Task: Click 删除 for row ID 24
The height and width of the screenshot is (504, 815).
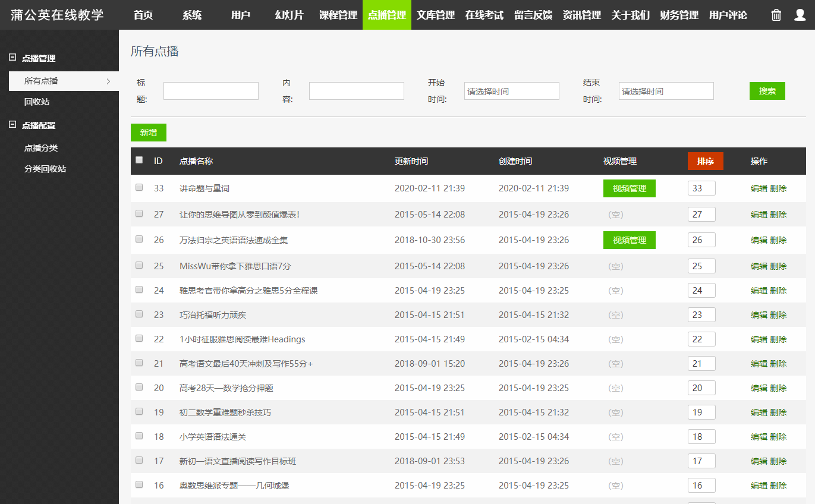Action: tap(778, 291)
